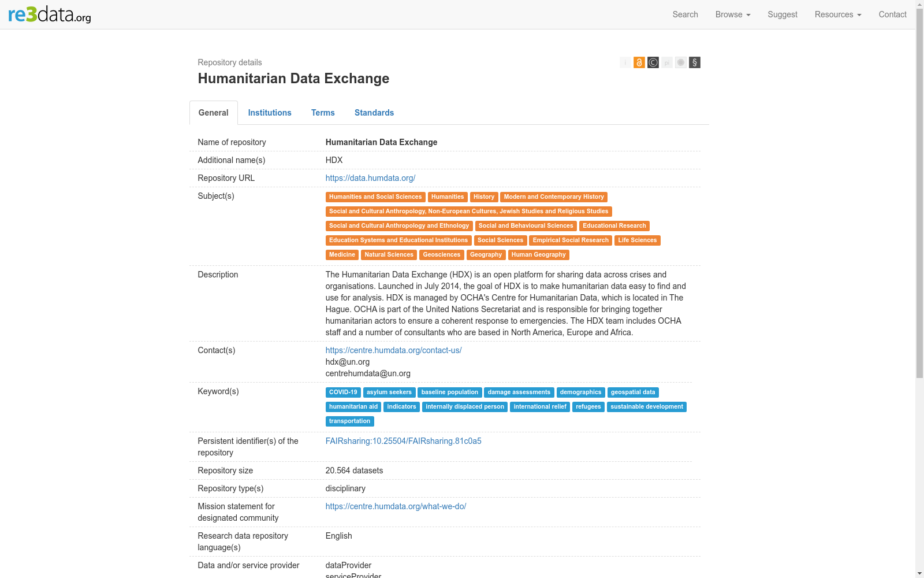The image size is (924, 578).
Task: Click the 'Human Geography' subject tag
Action: 539,255
